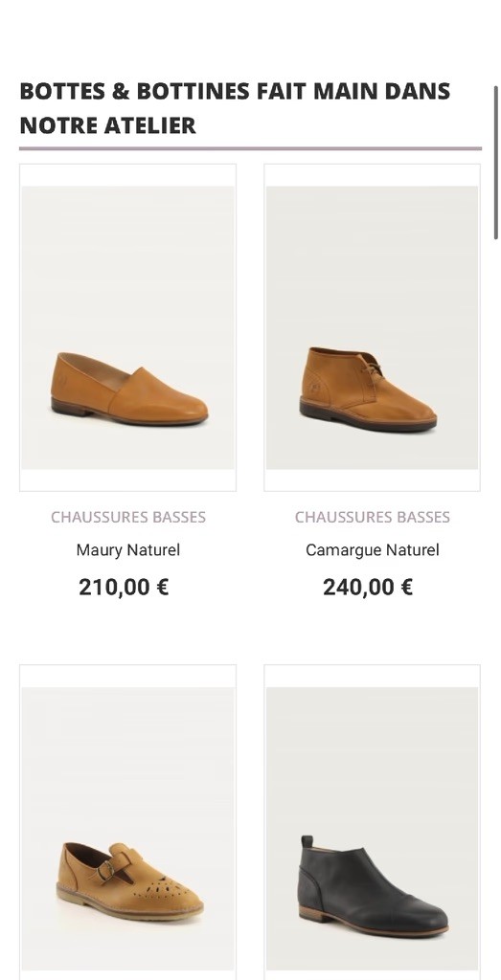
Task: Click the 240,00 € price
Action: pos(368,587)
